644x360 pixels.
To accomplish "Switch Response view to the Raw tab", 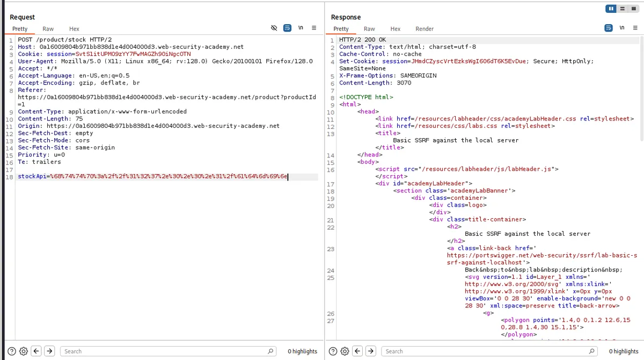I will 369,28.
